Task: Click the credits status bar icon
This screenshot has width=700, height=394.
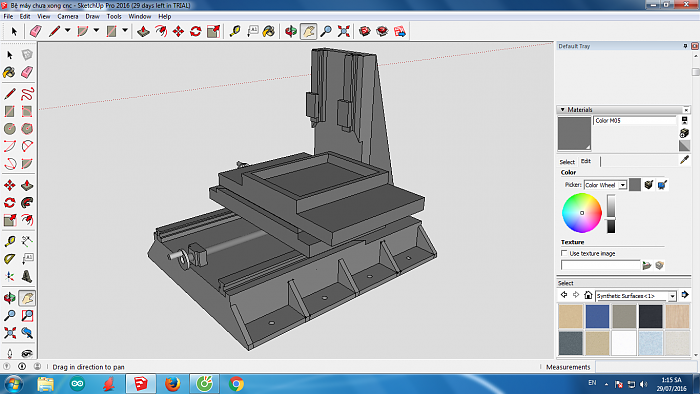Action: (22, 366)
